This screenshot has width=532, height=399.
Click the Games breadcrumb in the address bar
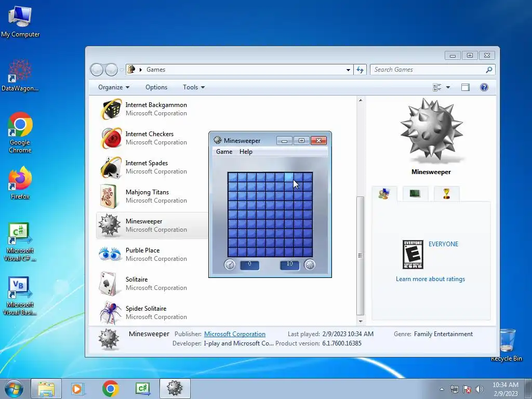[156, 70]
